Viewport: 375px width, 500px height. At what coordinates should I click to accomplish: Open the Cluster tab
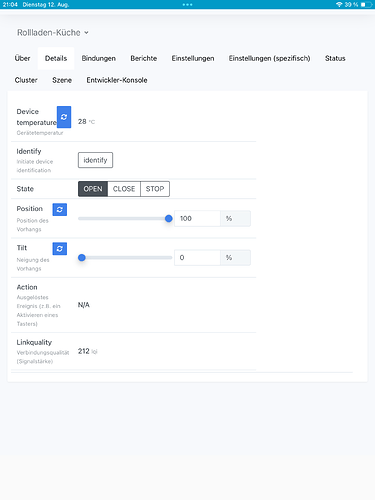[x=26, y=80]
